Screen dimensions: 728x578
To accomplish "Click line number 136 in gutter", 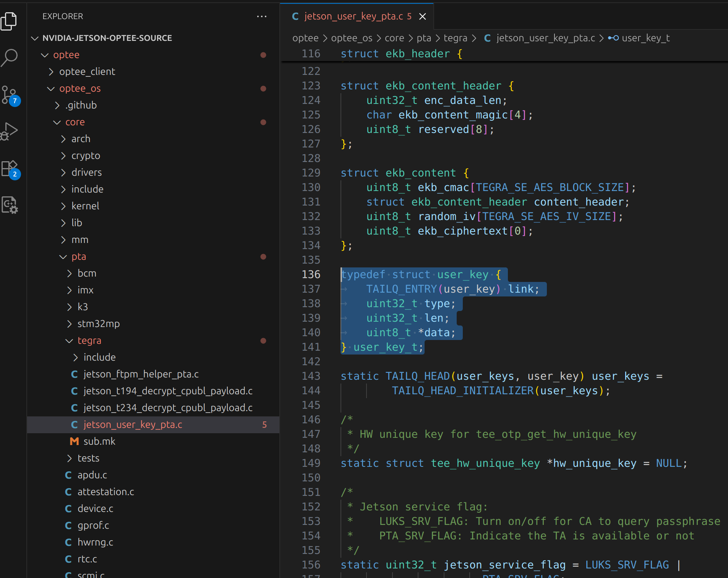I will tap(311, 275).
